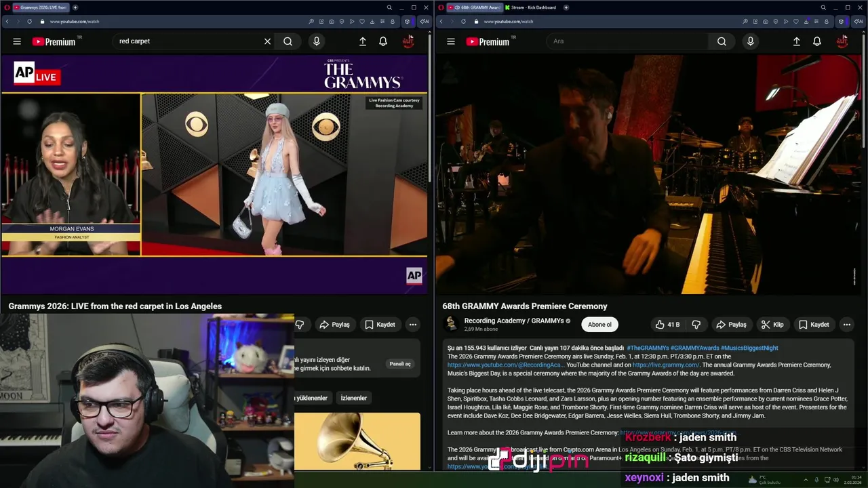Image resolution: width=868 pixels, height=488 pixels.
Task: Click the Recording Academy channel avatar
Action: (451, 324)
